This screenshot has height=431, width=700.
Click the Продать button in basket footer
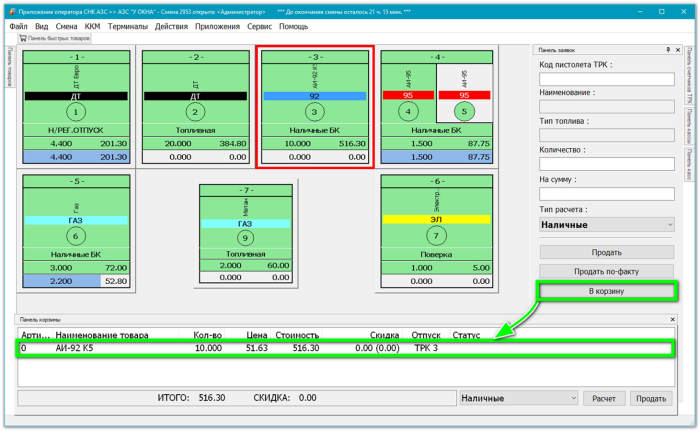point(651,398)
